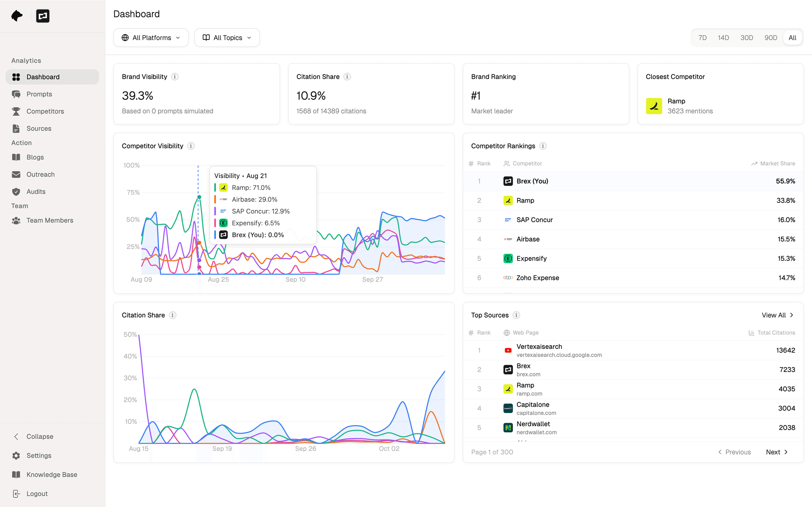Open Competitors via its trophy icon

point(16,111)
